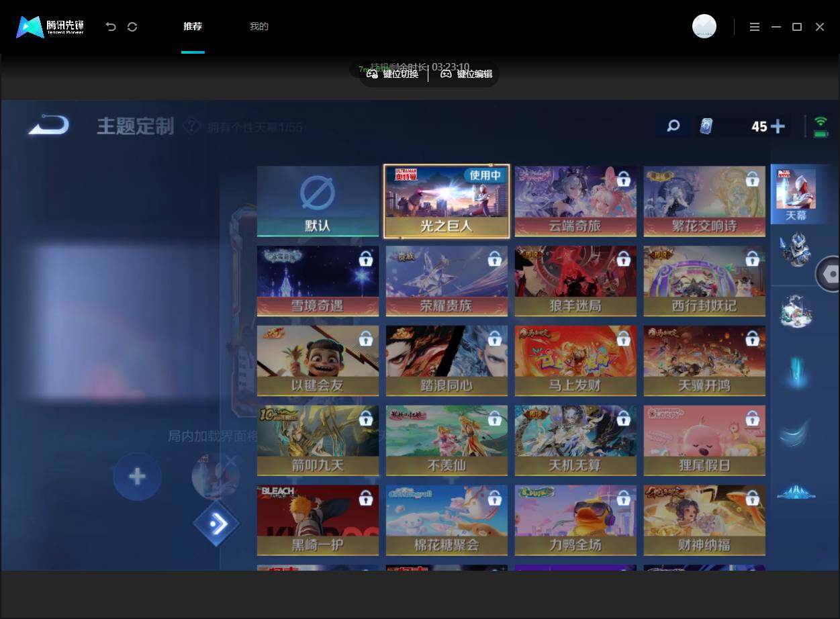
Task: Open the 棉花糖聚会 theme card
Action: tap(447, 520)
